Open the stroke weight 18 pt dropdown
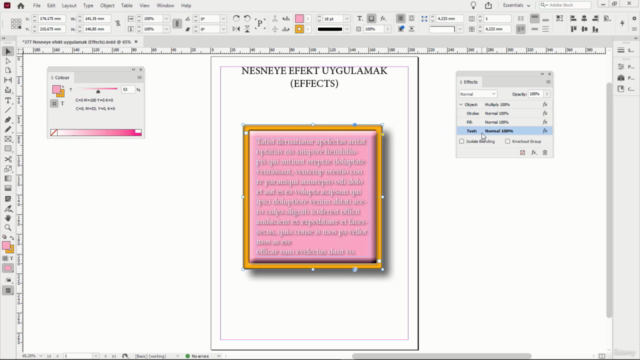 coord(347,19)
